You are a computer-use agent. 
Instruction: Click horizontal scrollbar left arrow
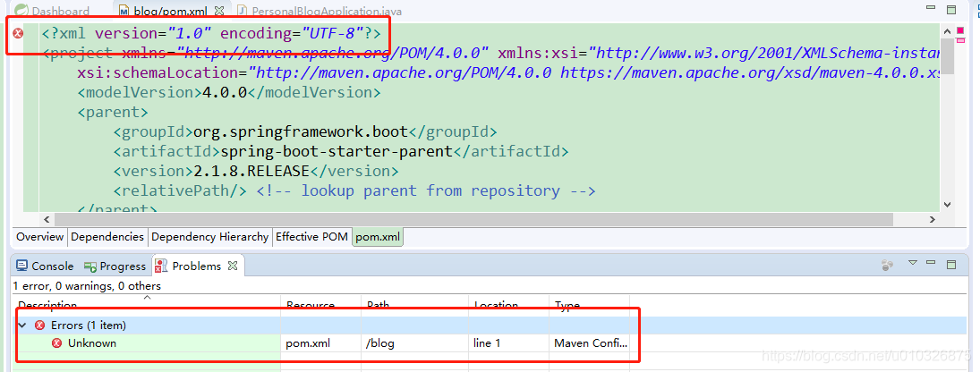(47, 219)
